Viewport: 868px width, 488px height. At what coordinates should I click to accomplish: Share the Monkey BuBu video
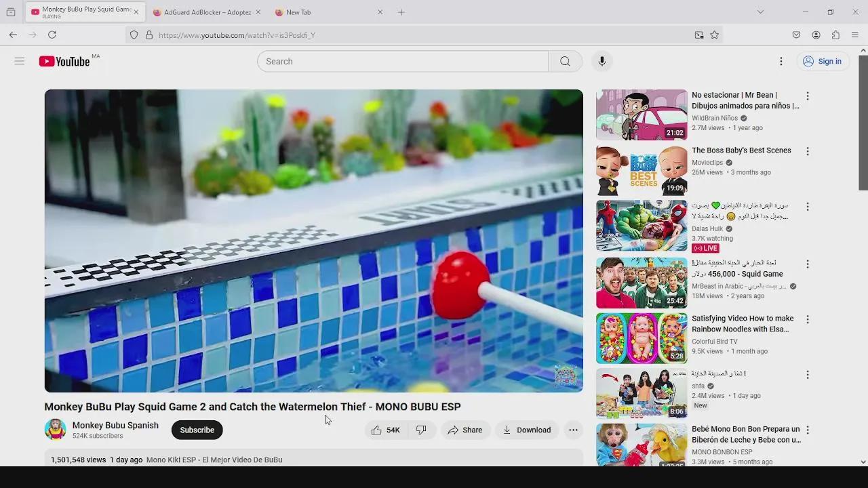(465, 430)
